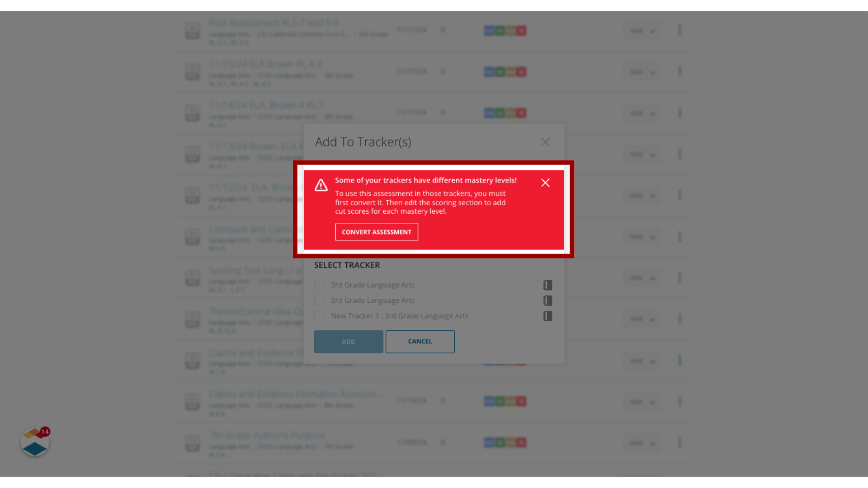The width and height of the screenshot is (868, 488).
Task: Click the mastery level icon for first tracker
Action: point(547,285)
